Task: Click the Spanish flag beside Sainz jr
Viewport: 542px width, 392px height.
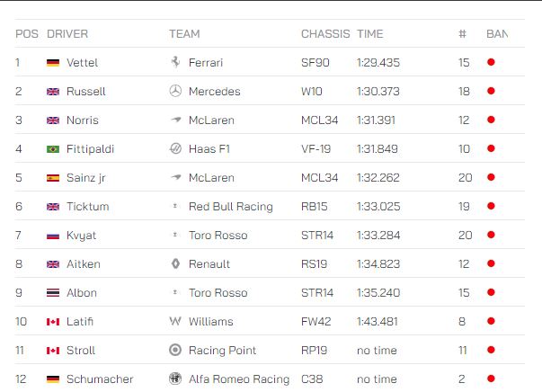Action: point(53,178)
